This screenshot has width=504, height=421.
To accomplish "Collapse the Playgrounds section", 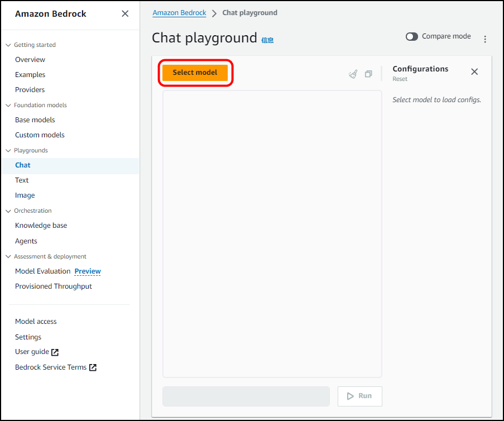I will [x=8, y=151].
